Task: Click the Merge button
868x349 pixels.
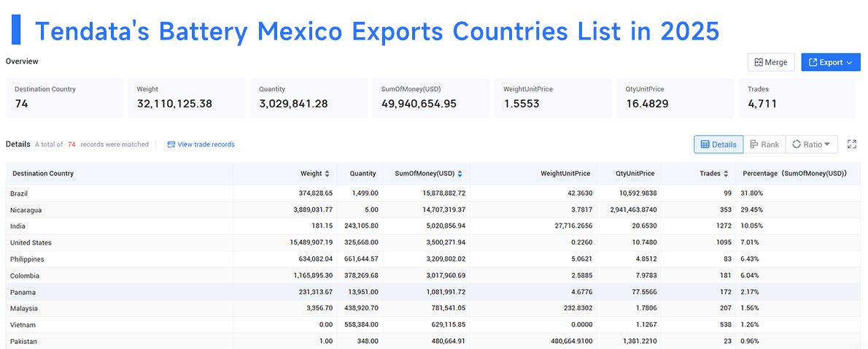Action: tap(770, 63)
